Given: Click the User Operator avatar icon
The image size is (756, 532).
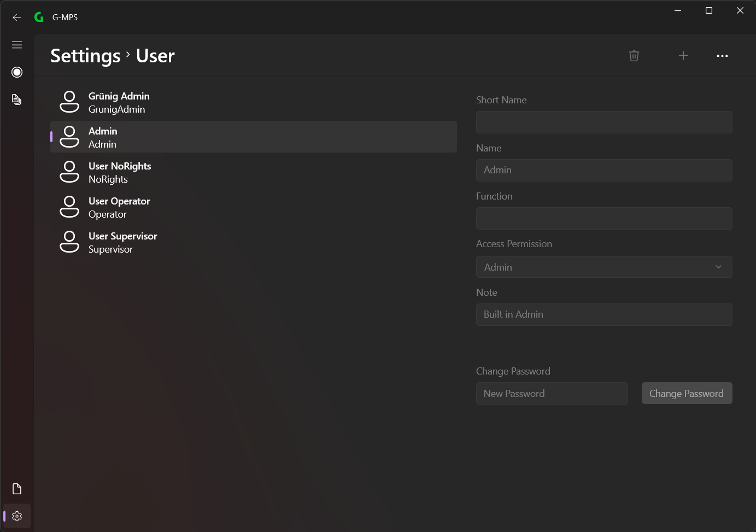Looking at the screenshot, I should (x=69, y=207).
